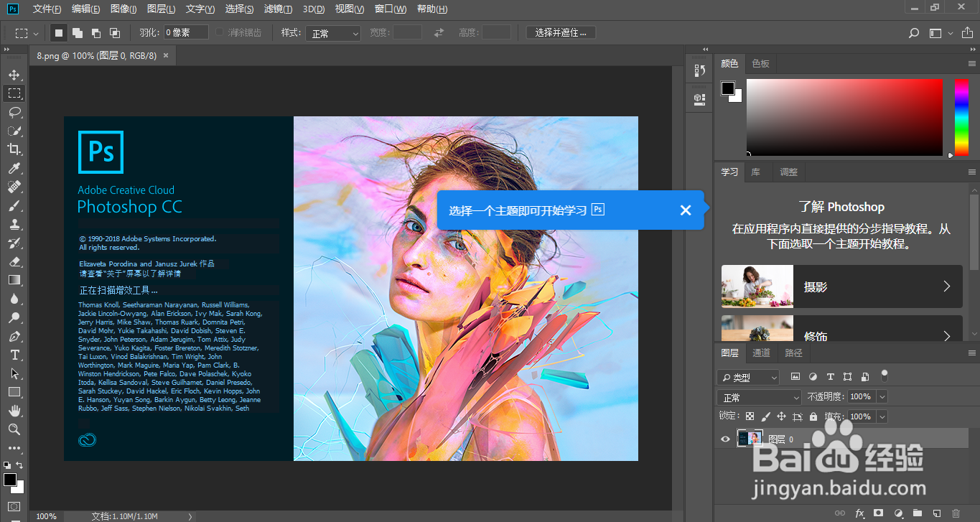This screenshot has height=522, width=980.
Task: Toggle lock all padlock icon
Action: coord(813,416)
